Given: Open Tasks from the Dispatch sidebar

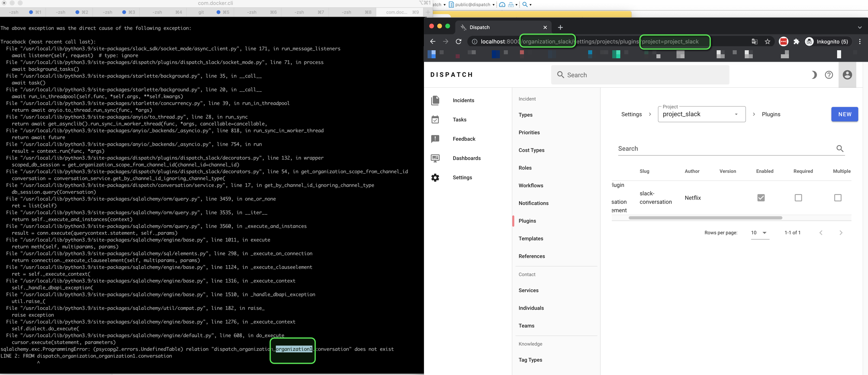Looking at the screenshot, I should click(459, 119).
